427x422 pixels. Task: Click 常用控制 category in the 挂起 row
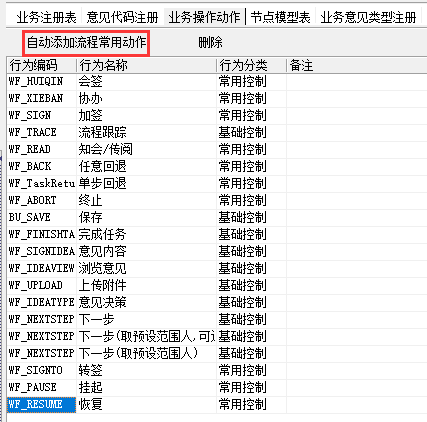(x=243, y=388)
